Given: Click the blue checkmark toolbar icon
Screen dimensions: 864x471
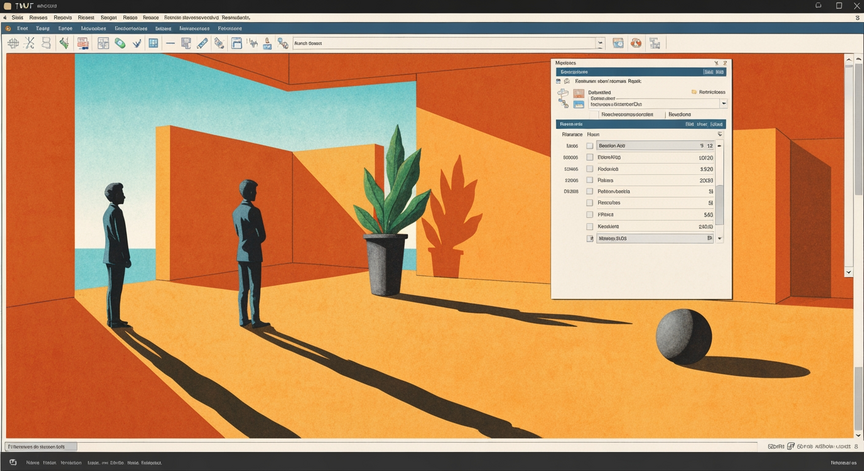Looking at the screenshot, I should pyautogui.click(x=137, y=43).
